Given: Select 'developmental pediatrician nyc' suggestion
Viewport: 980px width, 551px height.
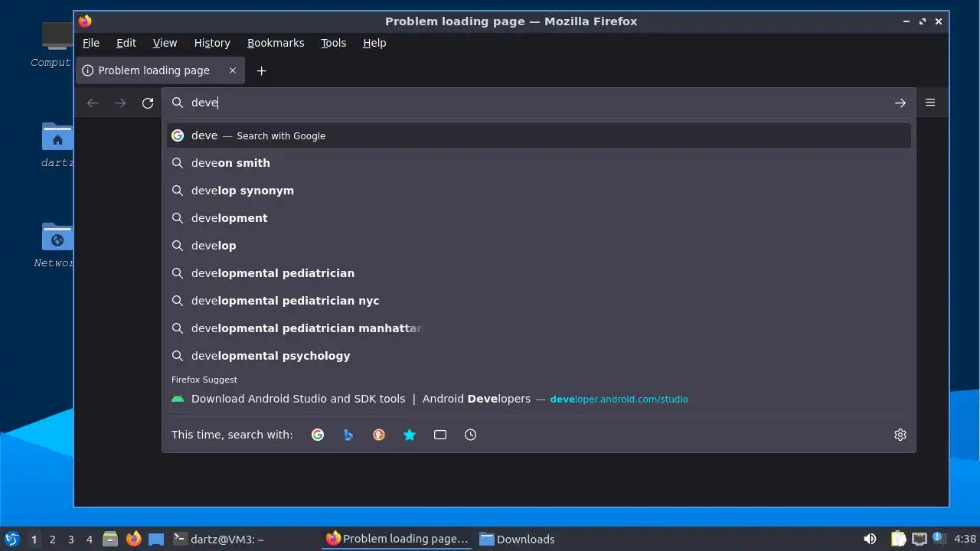Looking at the screenshot, I should [x=538, y=301].
